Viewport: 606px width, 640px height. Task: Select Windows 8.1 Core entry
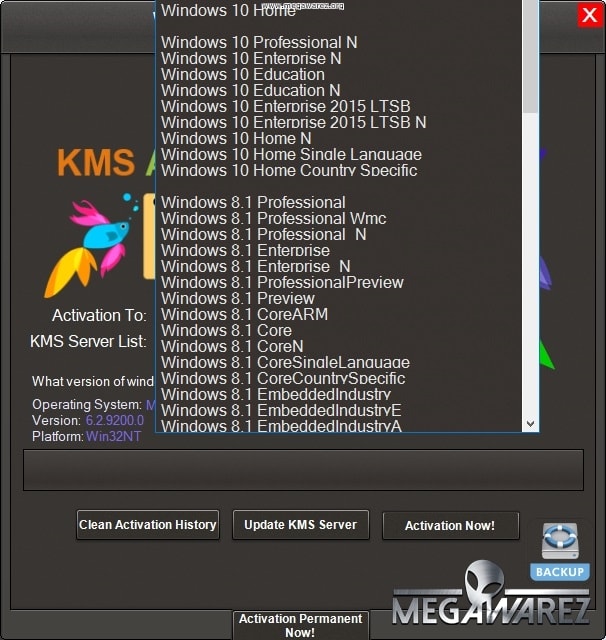pos(341,330)
